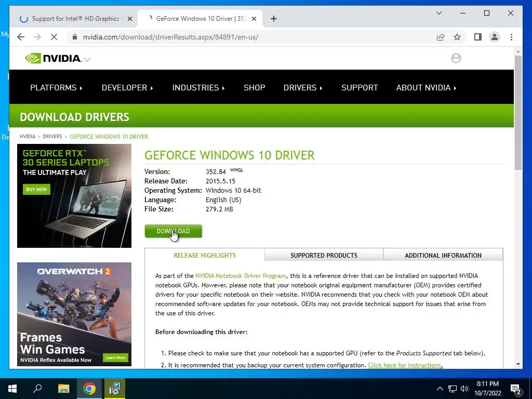Image resolution: width=532 pixels, height=399 pixels.
Task: Click 'Windows 10 64-bit' text
Action: (x=233, y=190)
